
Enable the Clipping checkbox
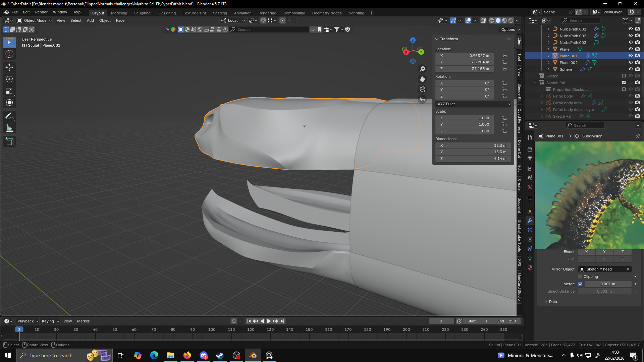point(580,277)
